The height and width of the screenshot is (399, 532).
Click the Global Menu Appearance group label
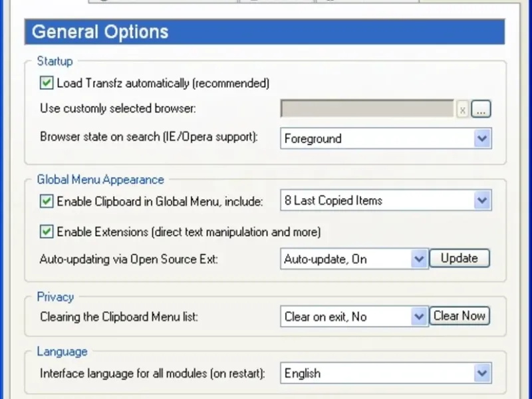click(x=100, y=180)
